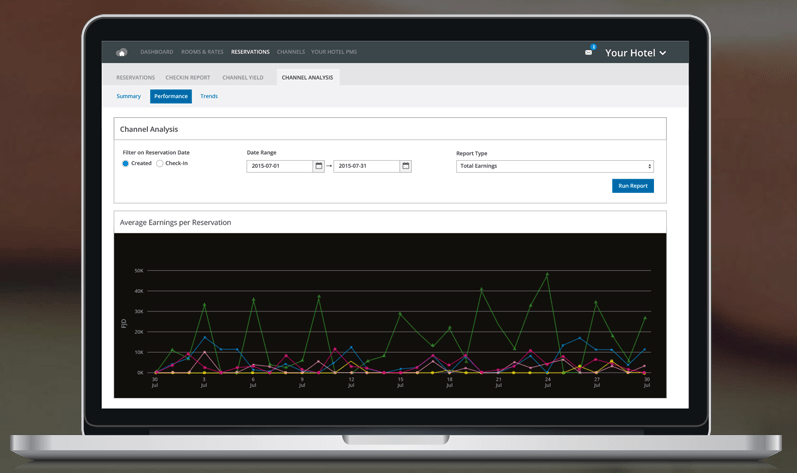Switch to the Checkin Report tab
Image resolution: width=797 pixels, height=473 pixels.
(x=188, y=78)
